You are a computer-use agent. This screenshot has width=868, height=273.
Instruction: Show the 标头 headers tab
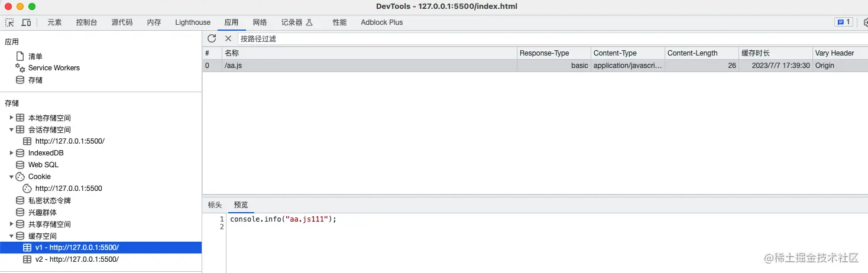[215, 205]
